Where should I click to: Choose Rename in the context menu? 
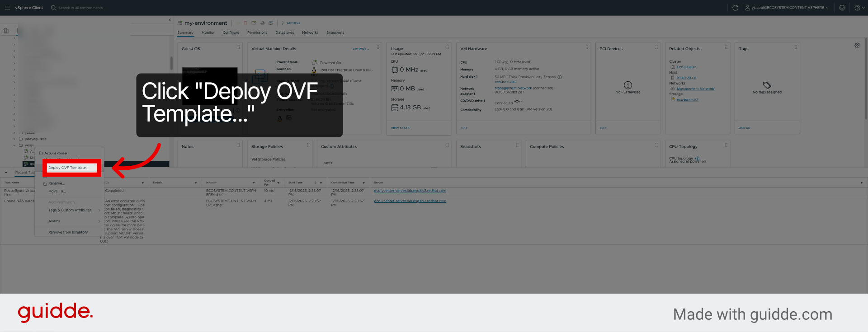(57, 183)
